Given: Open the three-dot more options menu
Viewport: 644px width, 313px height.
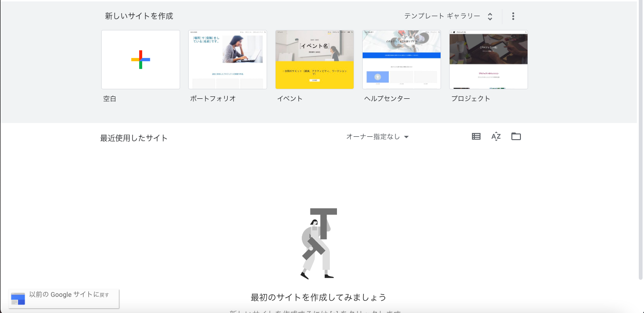Looking at the screenshot, I should 513,16.
